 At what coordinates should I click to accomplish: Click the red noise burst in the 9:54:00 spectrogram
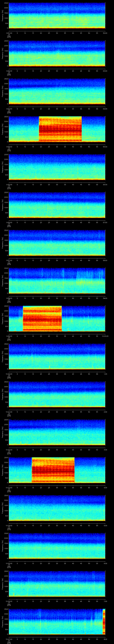tap(60, 129)
